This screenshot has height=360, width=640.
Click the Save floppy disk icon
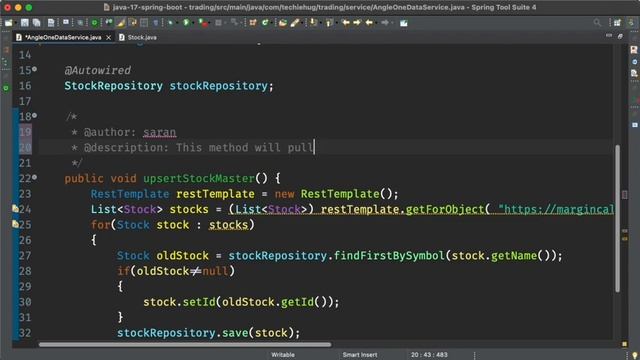tap(25, 23)
